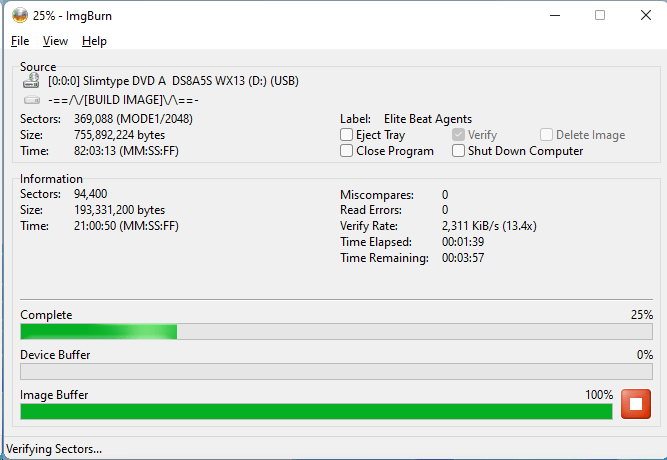This screenshot has width=667, height=460.
Task: Click the Device Buffer bar
Action: (x=336, y=371)
